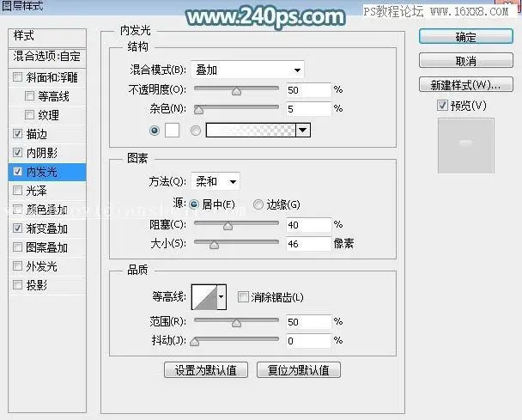Screen dimensions: 522x420
Task: Click the 抖动 value field
Action: [x=308, y=341]
